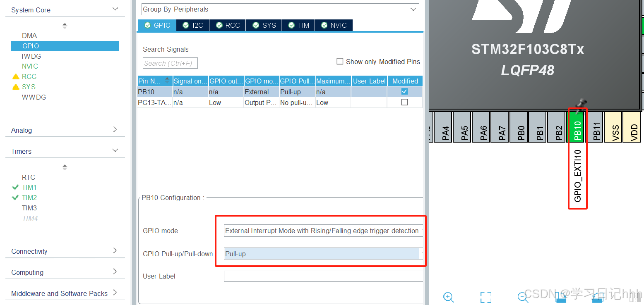Select IWDG in System Core list
Image resolution: width=644 pixels, height=305 pixels.
pyautogui.click(x=31, y=56)
